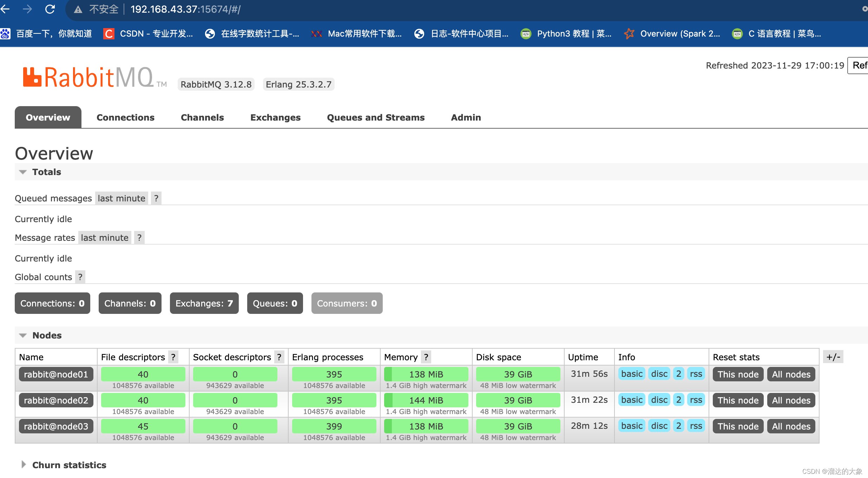868x478 pixels.
Task: Click the Global counts help question mark
Action: pos(80,277)
